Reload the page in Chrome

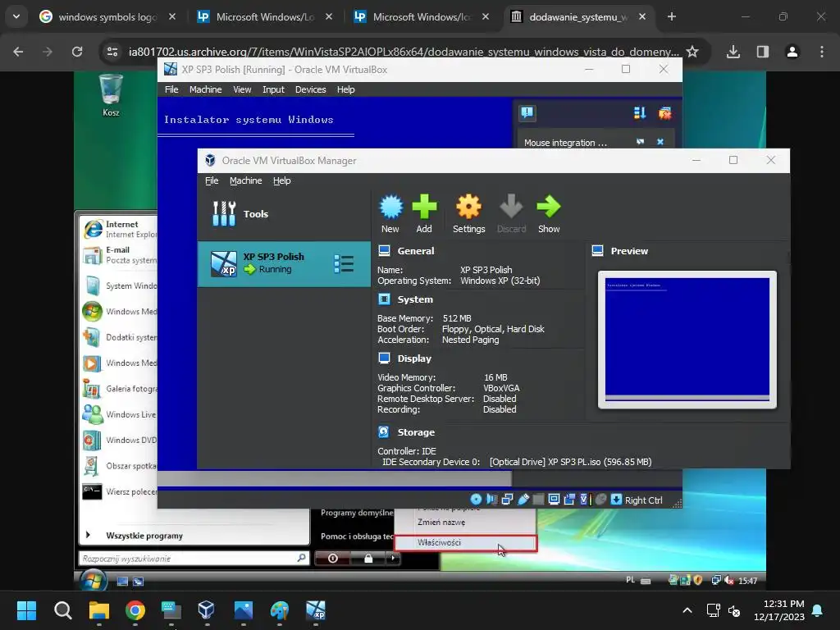coord(77,52)
